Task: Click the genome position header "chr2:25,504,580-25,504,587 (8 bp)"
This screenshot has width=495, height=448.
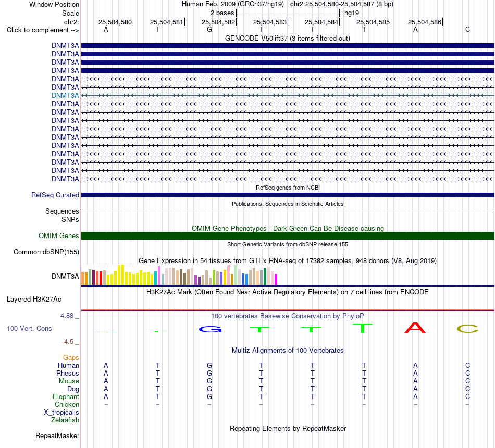Action: 342,4
